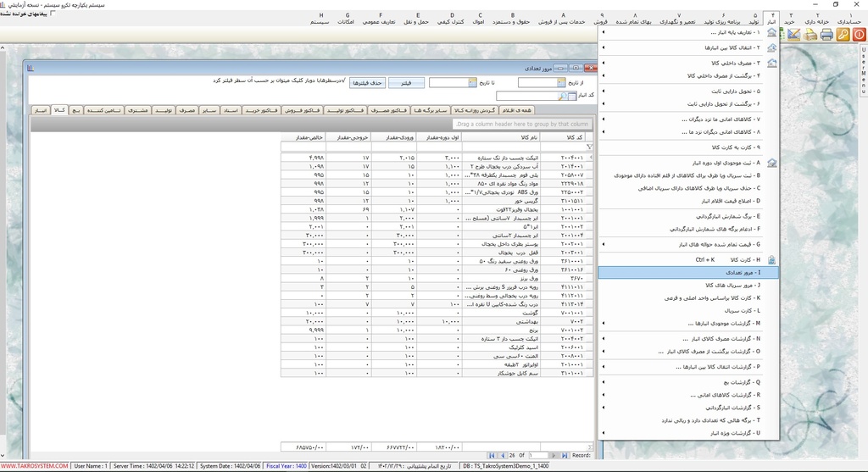Open the حسابداری menu

(x=848, y=19)
